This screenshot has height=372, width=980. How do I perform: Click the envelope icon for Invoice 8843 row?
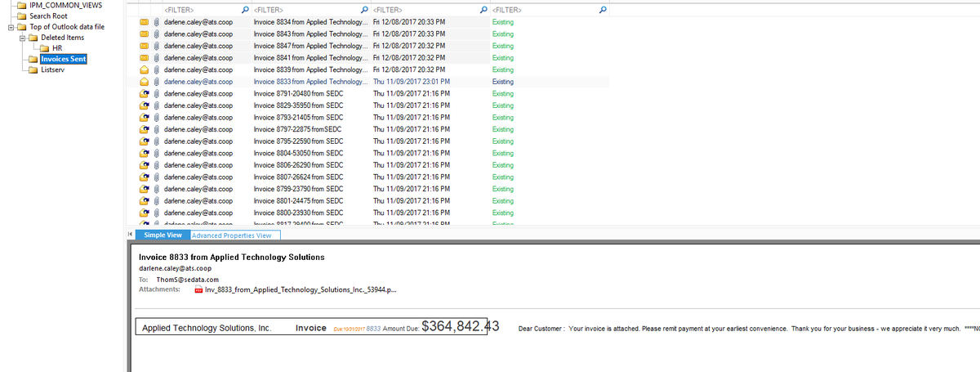(143, 34)
